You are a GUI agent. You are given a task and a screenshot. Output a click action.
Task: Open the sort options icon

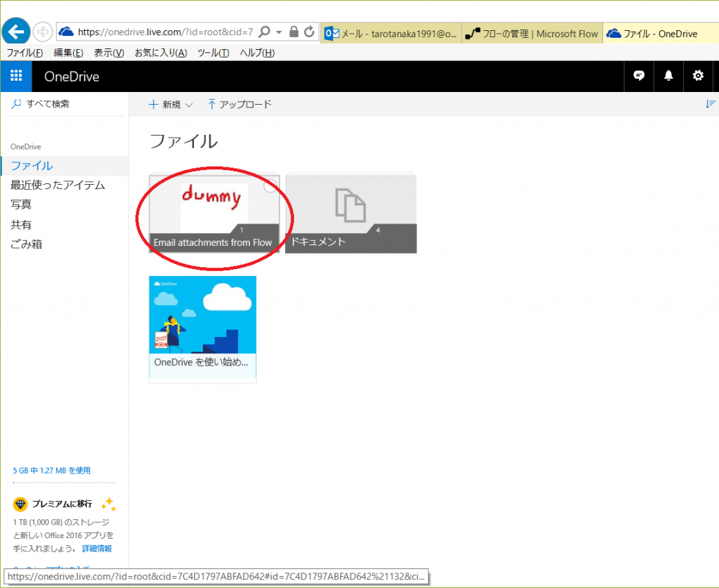(711, 104)
